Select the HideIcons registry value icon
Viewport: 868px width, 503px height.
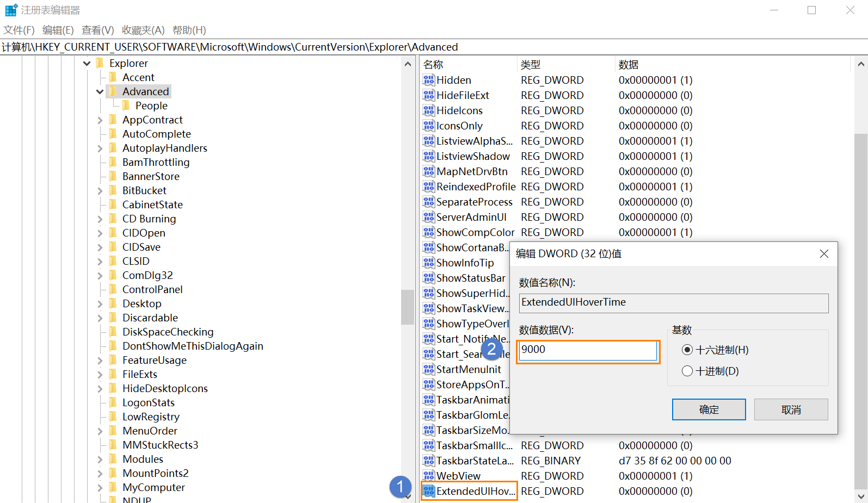click(429, 111)
